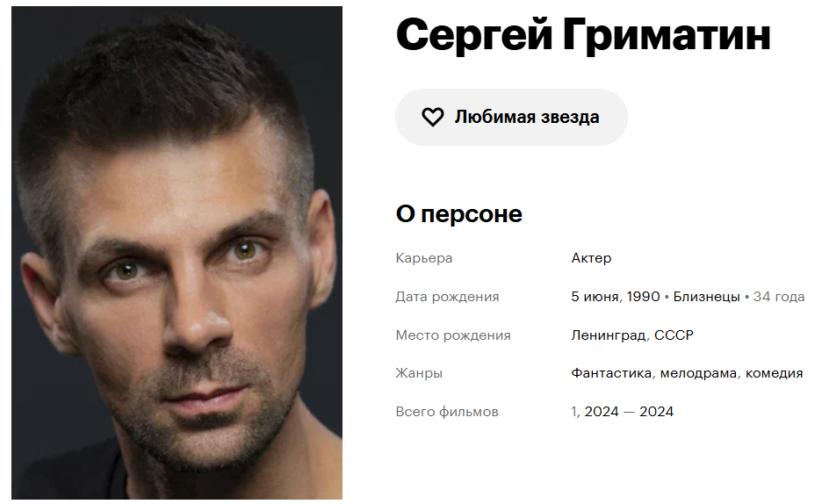Open the Актер career link
The height and width of the screenshot is (504, 822).
point(591,258)
